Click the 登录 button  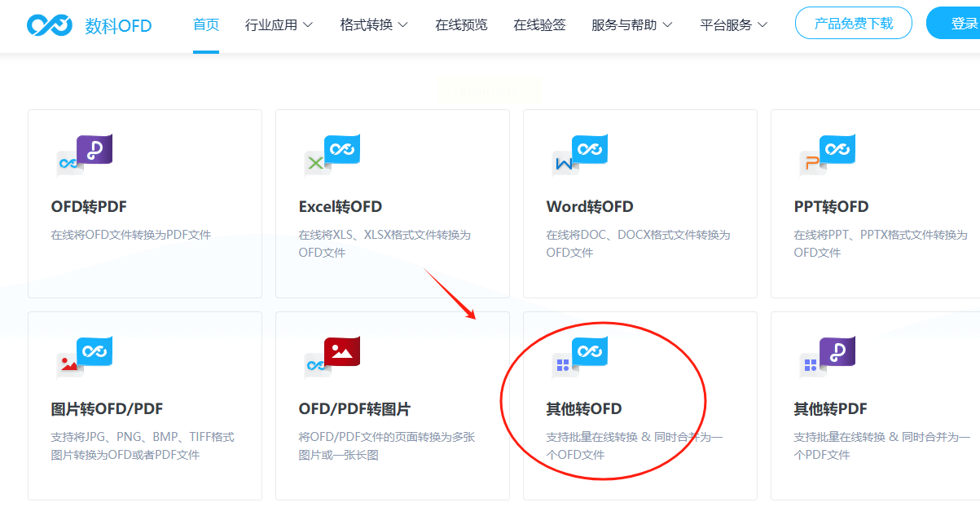coord(953,23)
